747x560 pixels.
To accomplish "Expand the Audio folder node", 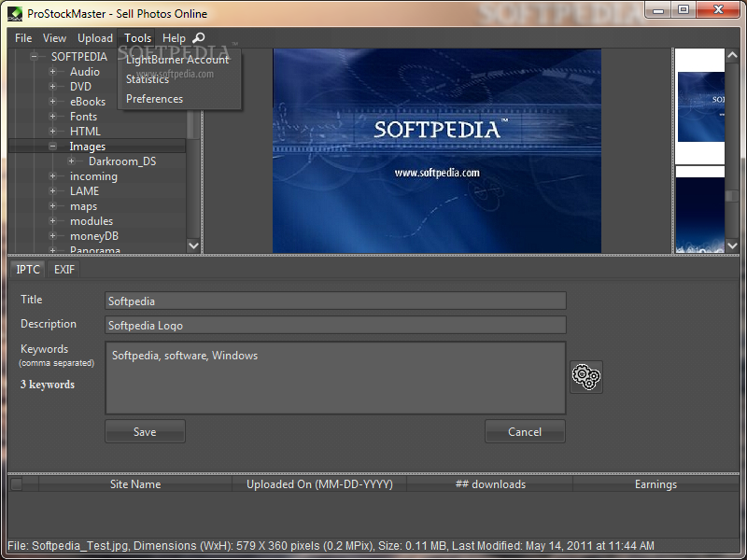I will [53, 72].
